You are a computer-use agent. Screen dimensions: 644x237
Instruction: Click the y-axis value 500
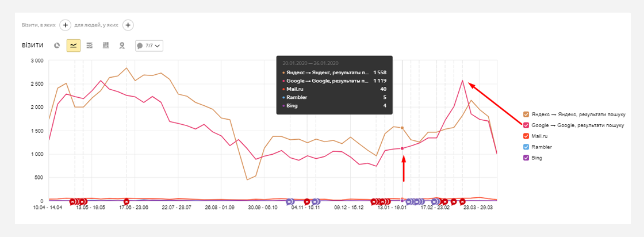point(40,178)
